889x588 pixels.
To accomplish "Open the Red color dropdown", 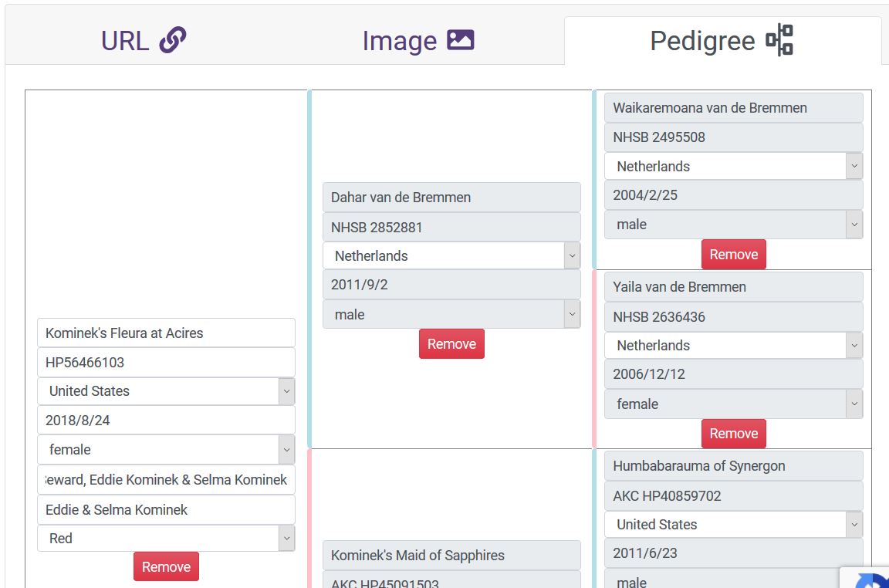I will pos(166,539).
